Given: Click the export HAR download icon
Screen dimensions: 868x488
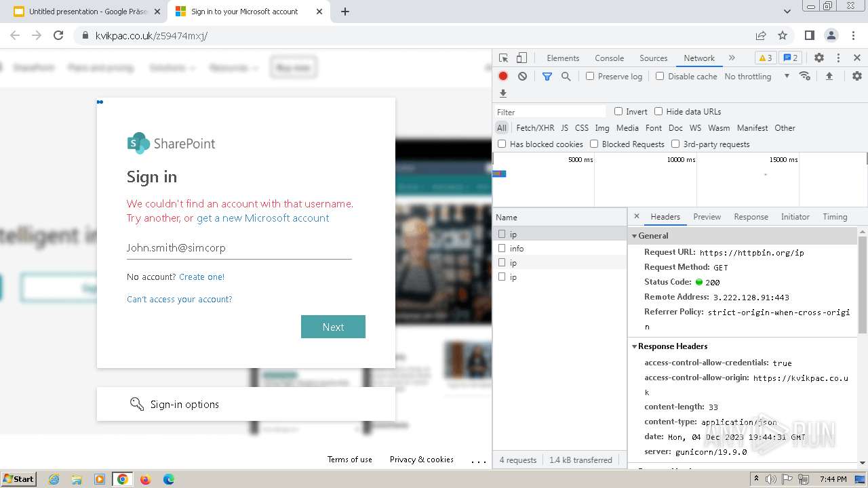Looking at the screenshot, I should 503,94.
